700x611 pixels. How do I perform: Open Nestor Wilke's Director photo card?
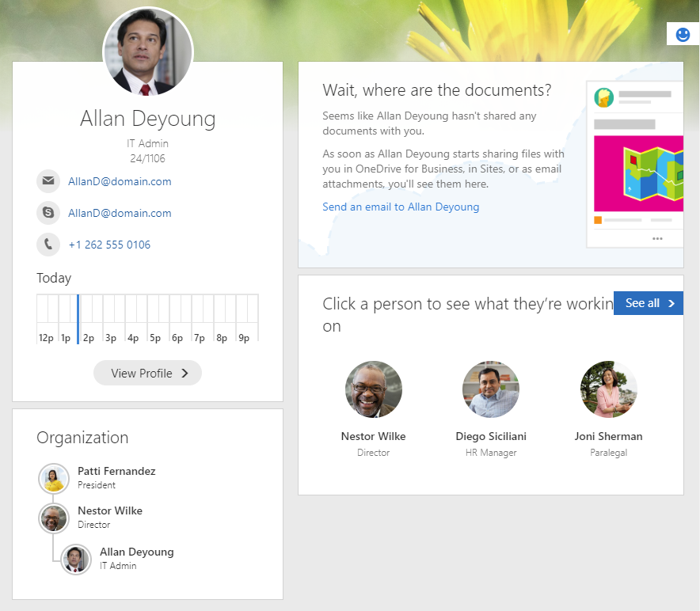(x=374, y=389)
